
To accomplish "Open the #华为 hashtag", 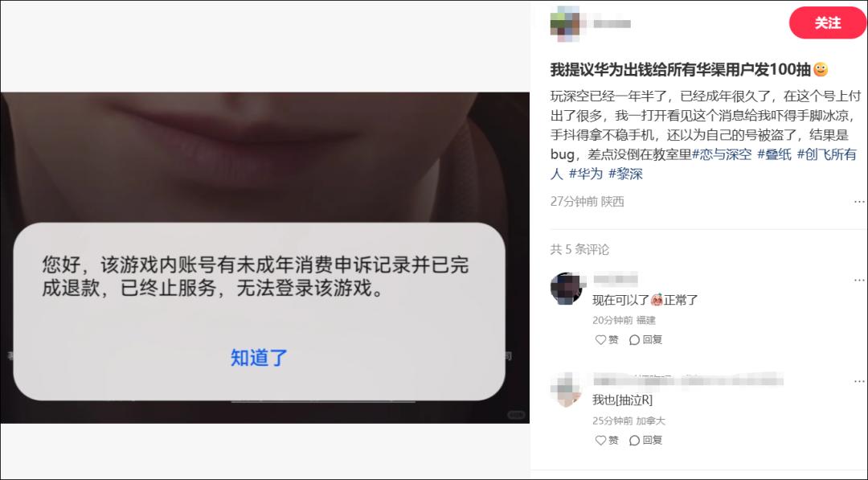I will pyautogui.click(x=585, y=174).
